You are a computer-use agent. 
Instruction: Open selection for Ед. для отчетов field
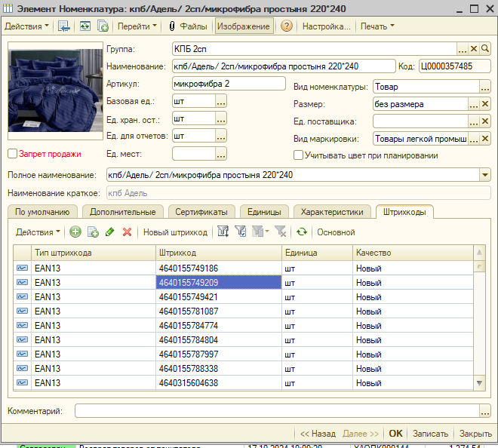click(x=221, y=137)
